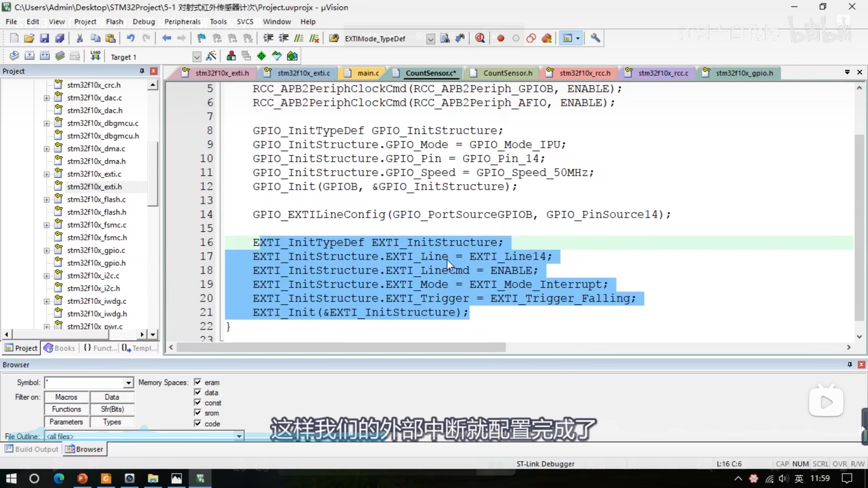The height and width of the screenshot is (488, 868).
Task: Click the Save file toolbar icon
Action: point(44,38)
